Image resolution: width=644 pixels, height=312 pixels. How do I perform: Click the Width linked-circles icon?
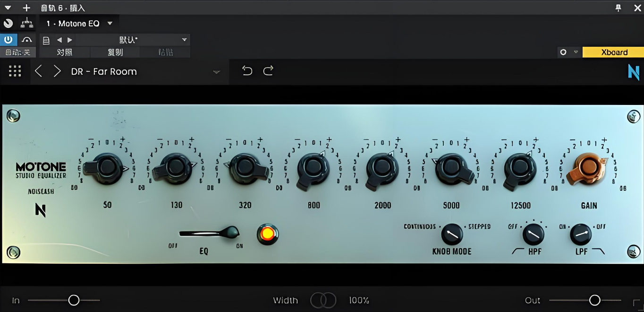pos(323,300)
